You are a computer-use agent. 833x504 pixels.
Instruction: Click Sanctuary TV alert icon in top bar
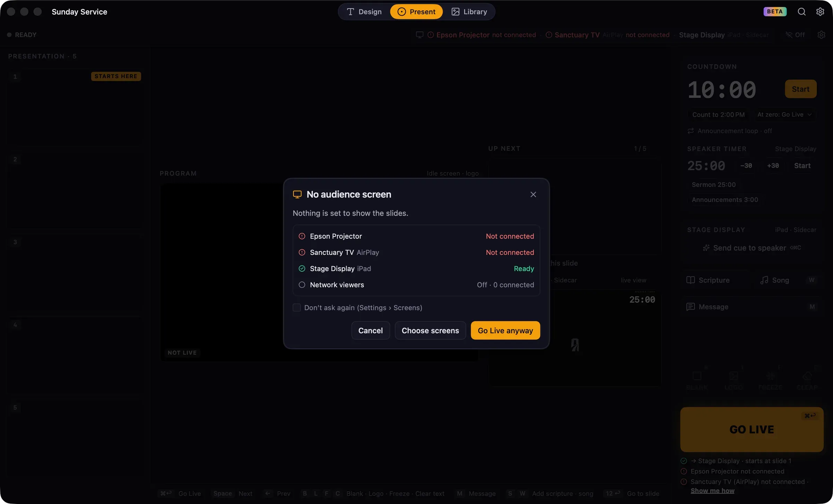(x=549, y=35)
